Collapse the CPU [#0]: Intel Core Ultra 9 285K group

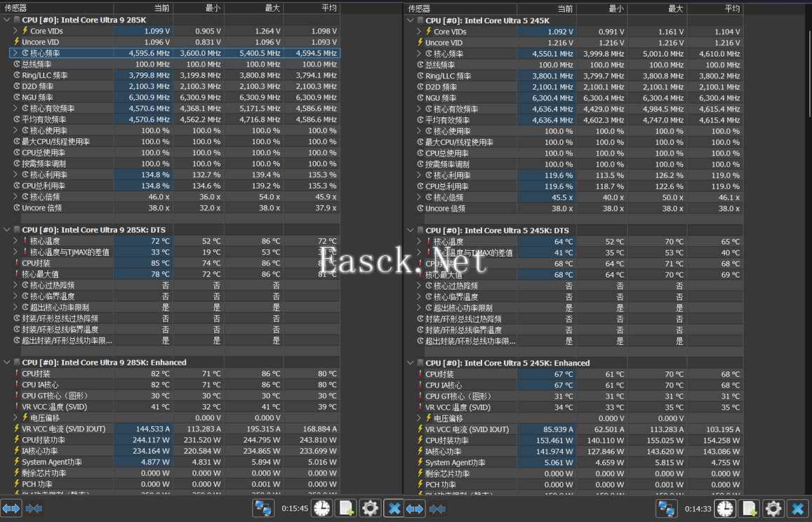(7, 20)
